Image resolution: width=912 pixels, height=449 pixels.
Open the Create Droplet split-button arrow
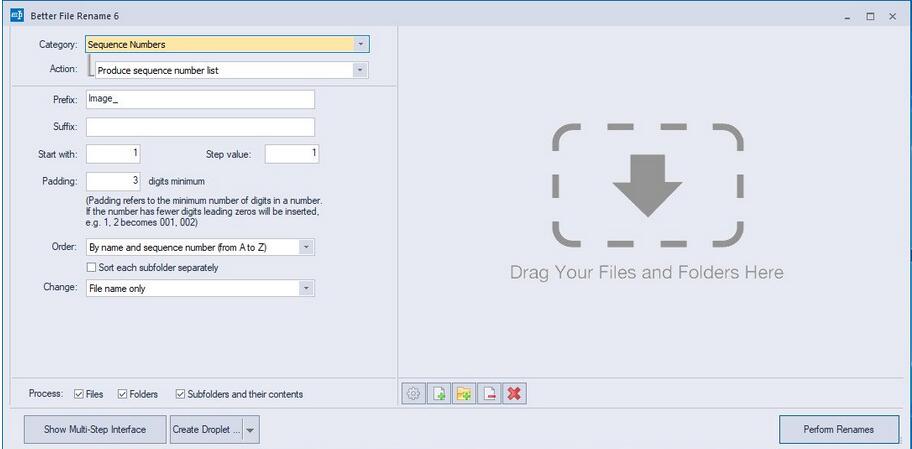pyautogui.click(x=250, y=430)
